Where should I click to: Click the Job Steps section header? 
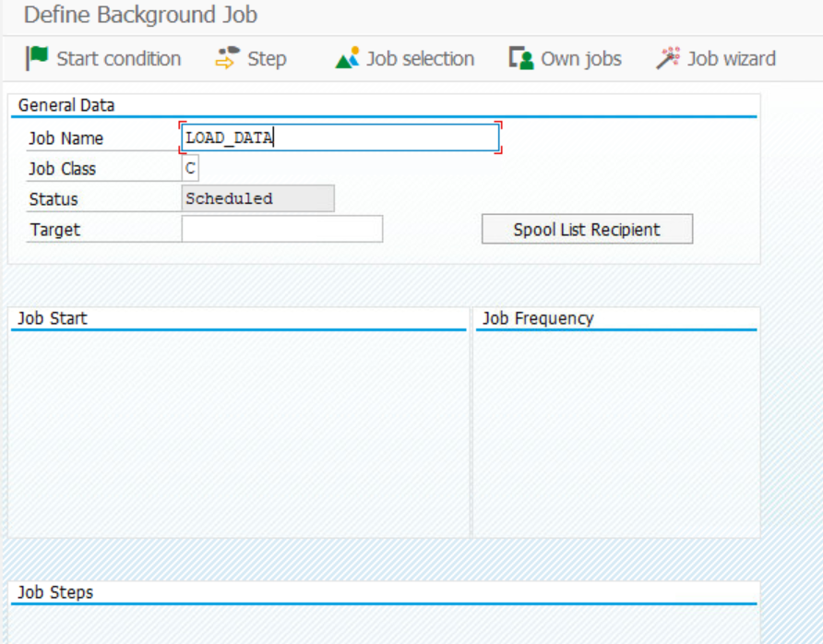tap(55, 592)
